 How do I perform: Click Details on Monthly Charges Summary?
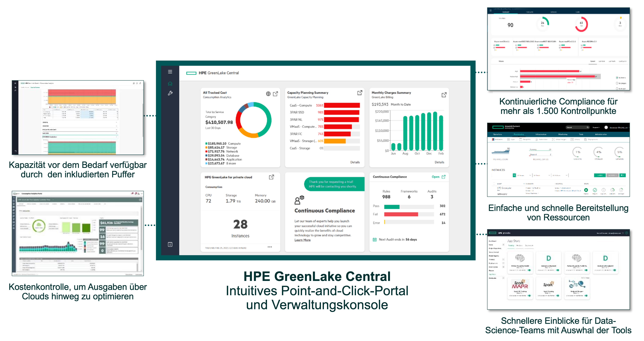pos(440,162)
